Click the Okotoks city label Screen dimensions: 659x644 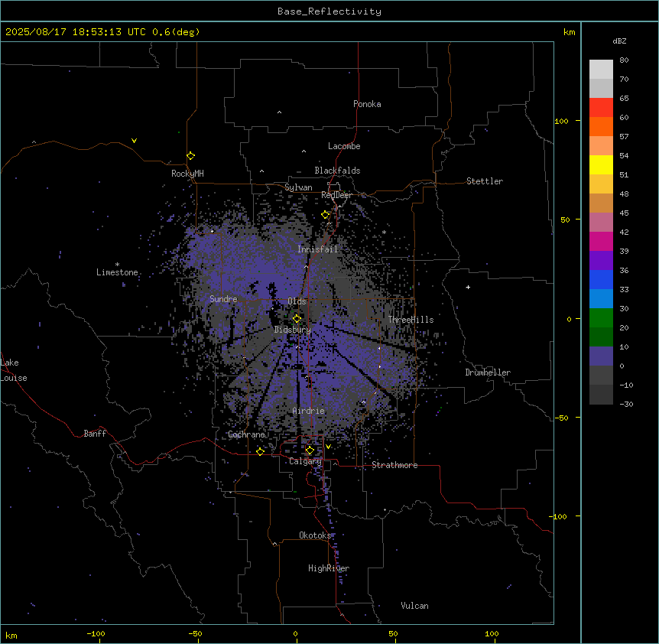[315, 535]
